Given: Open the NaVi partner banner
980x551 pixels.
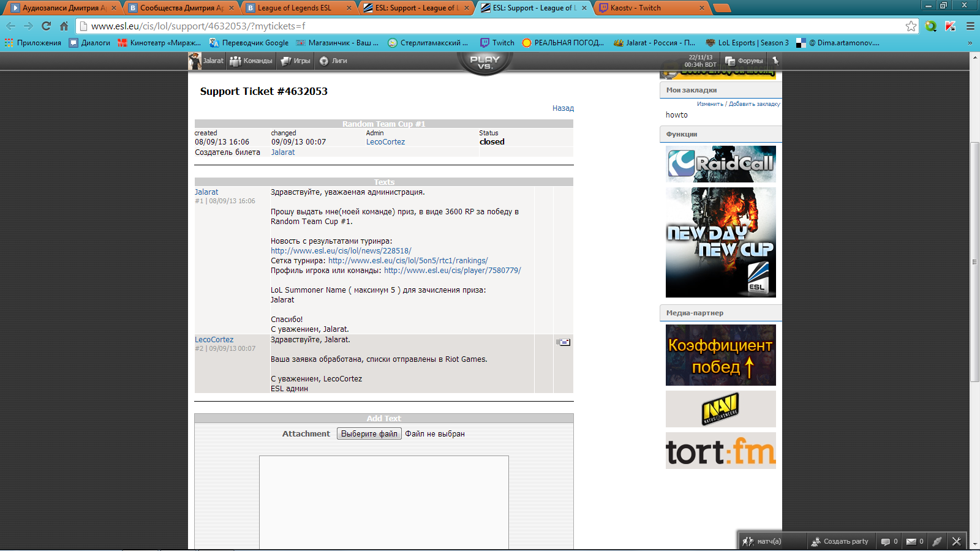Looking at the screenshot, I should point(721,409).
